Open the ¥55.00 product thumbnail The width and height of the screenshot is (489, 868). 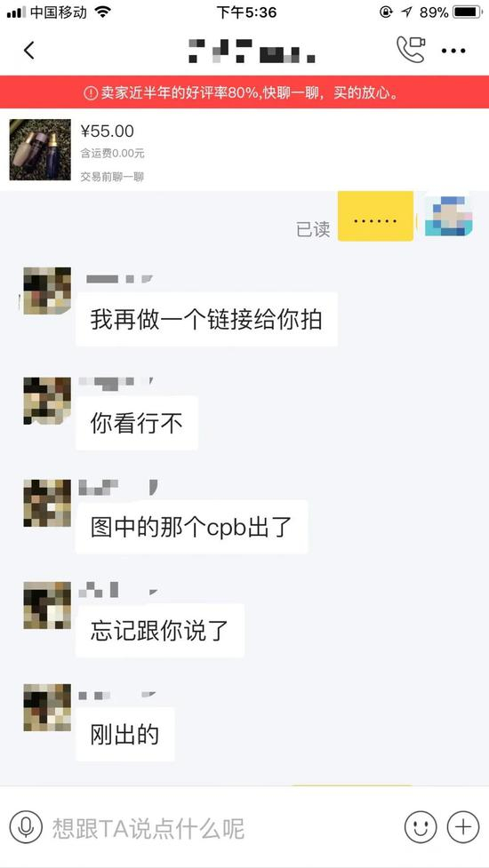pos(40,149)
